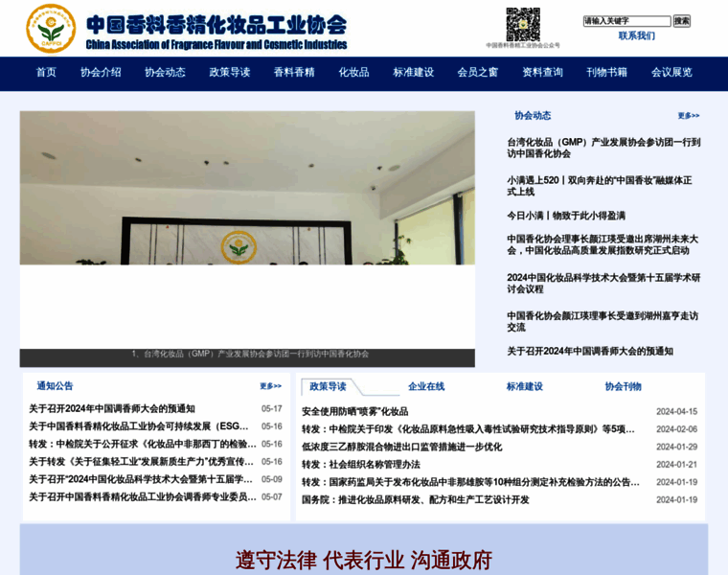Select the 政策导读 tab
728x575 pixels.
point(328,386)
